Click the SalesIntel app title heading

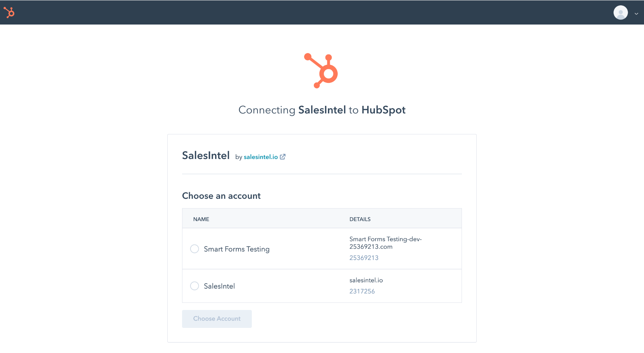(x=206, y=155)
